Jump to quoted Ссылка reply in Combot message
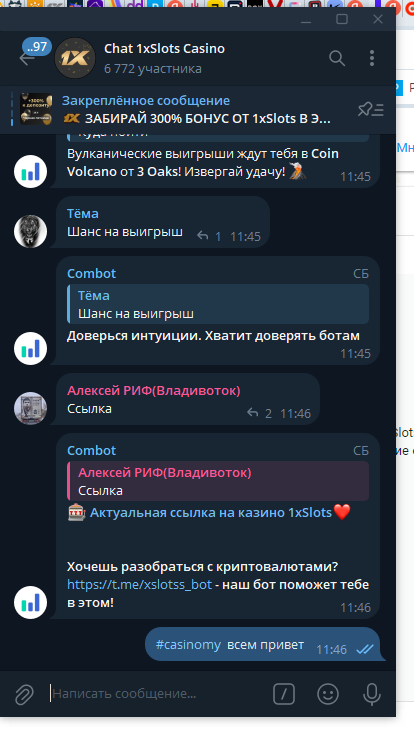The width and height of the screenshot is (414, 730). [x=218, y=481]
